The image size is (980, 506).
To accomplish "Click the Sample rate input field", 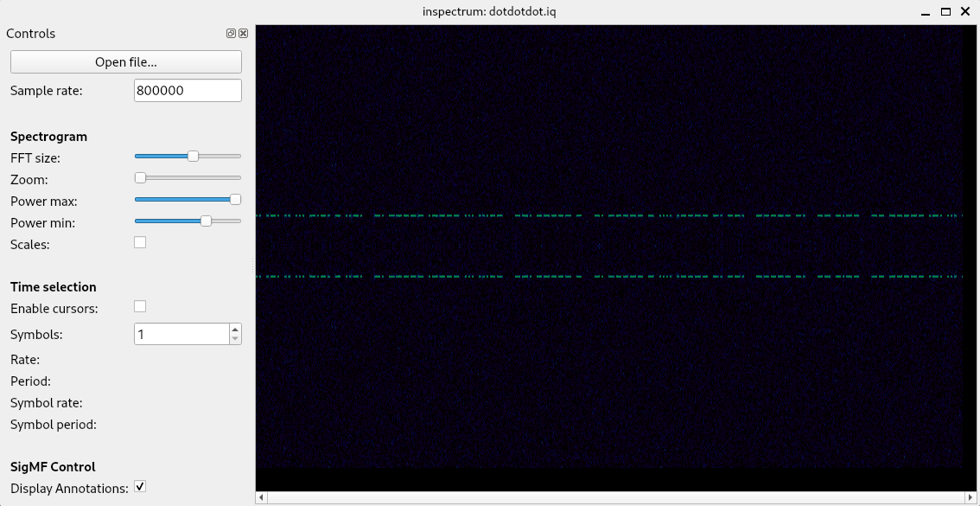I will pyautogui.click(x=188, y=91).
